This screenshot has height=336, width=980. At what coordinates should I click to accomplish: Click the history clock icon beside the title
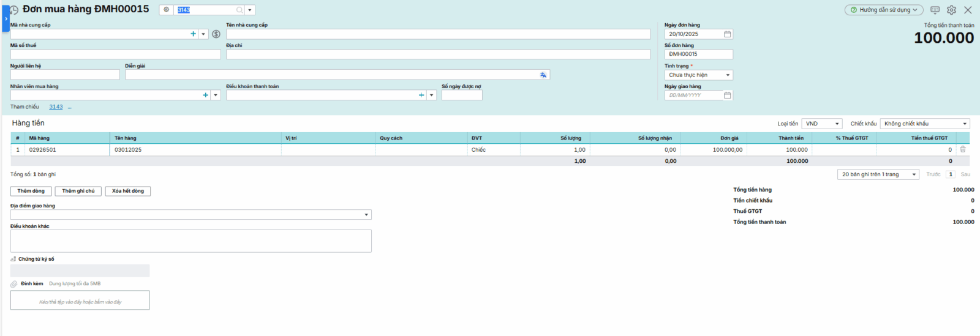tap(14, 10)
